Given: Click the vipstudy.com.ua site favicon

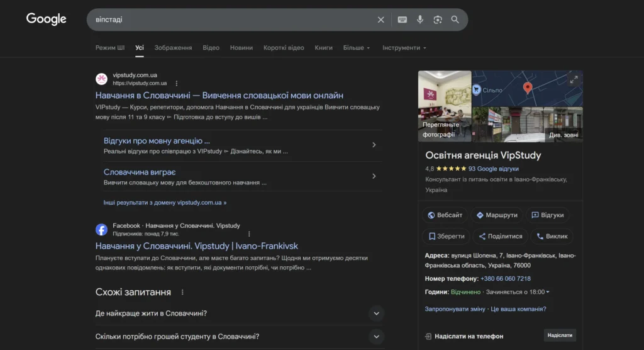Looking at the screenshot, I should [x=101, y=79].
